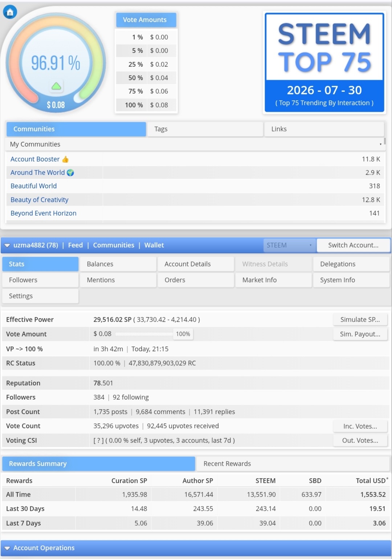
Task: Click the 1,735 posts count
Action: click(x=110, y=412)
